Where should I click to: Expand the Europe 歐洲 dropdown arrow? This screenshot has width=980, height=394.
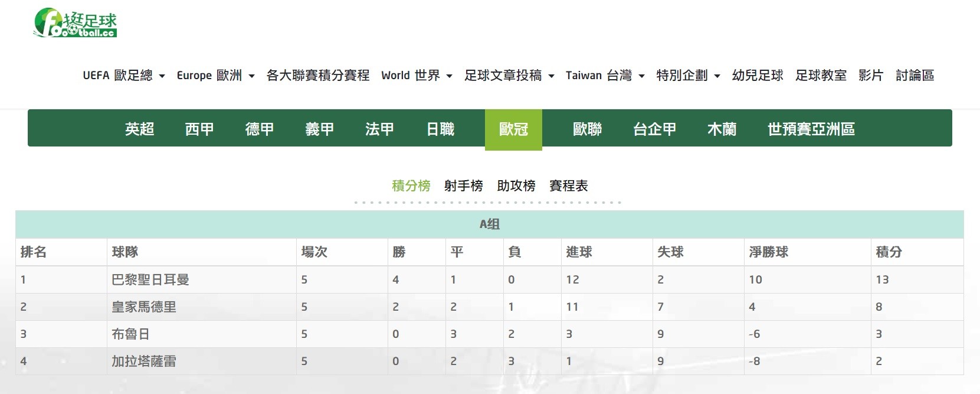(251, 76)
